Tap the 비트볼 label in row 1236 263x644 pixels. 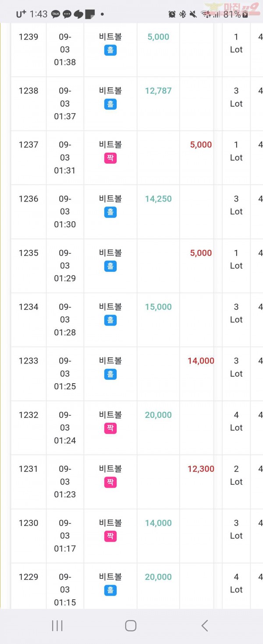pos(110,198)
